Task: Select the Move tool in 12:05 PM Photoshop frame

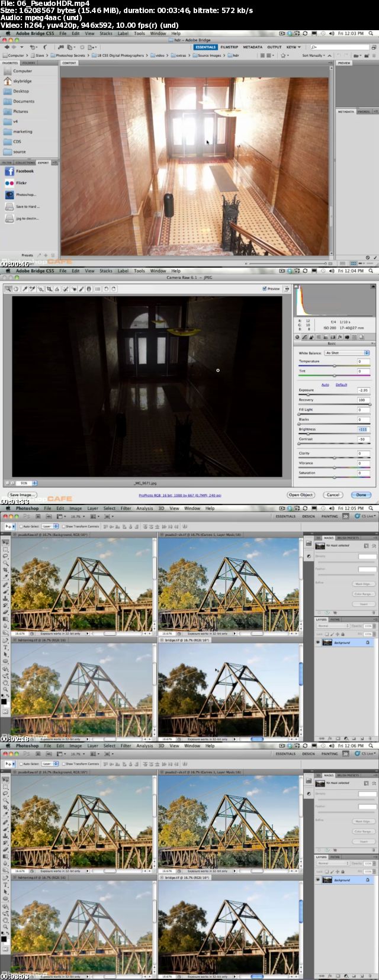Action: pyautogui.click(x=5, y=542)
